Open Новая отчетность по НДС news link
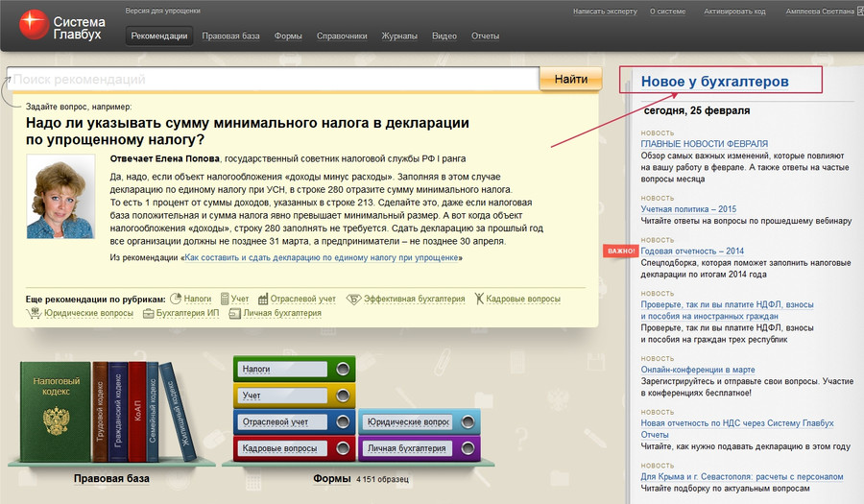 pos(736,428)
